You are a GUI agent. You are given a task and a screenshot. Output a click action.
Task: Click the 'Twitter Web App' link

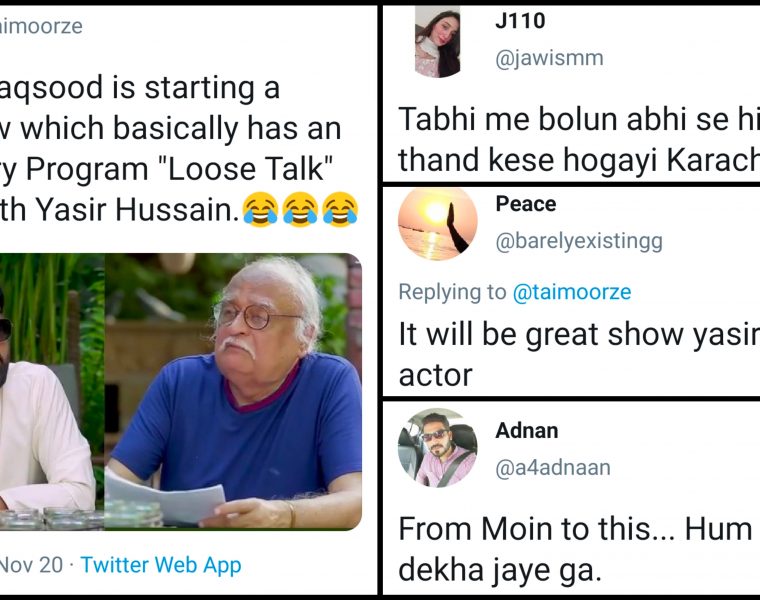[x=161, y=565]
